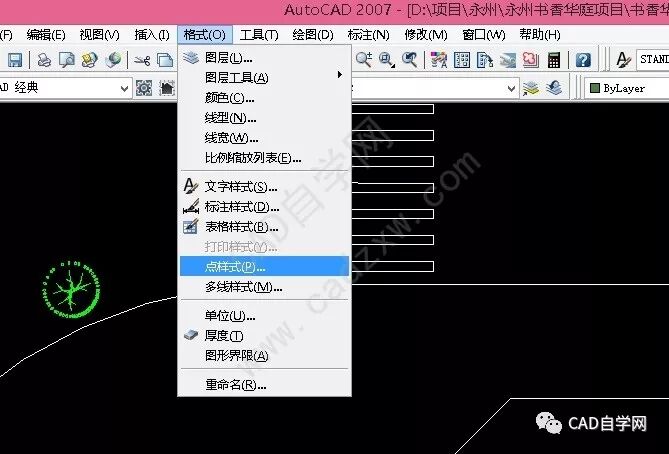Choose 图层(L)... from the Format menu

coord(264,57)
